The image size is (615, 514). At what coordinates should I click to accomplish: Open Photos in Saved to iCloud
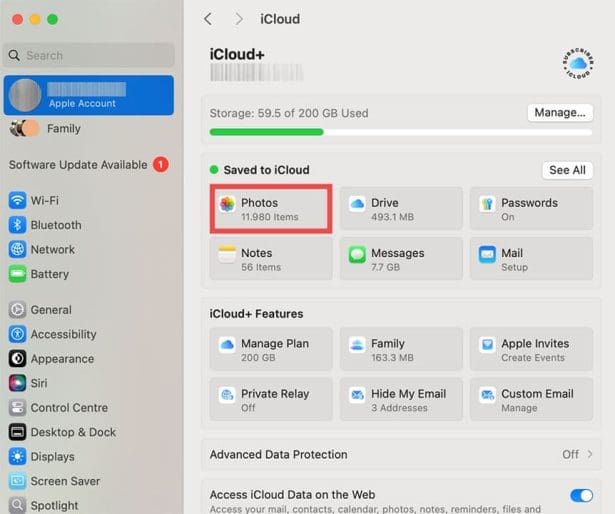point(271,209)
